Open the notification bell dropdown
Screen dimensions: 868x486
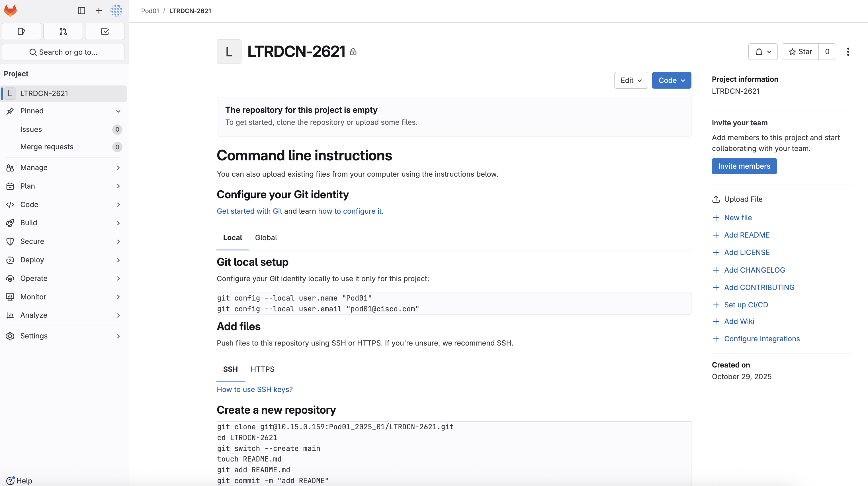[x=763, y=52]
